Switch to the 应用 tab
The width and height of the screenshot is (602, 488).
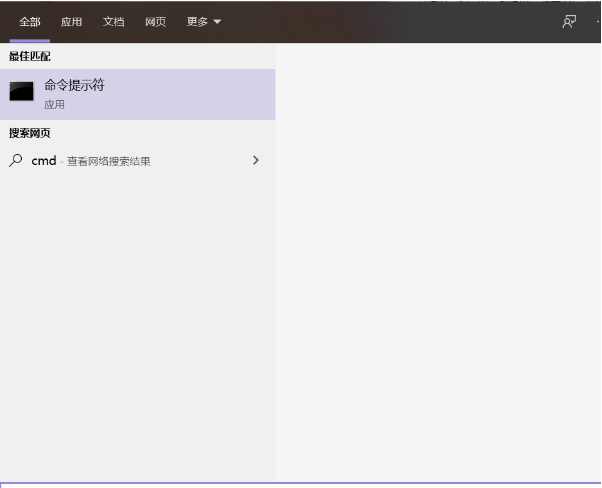(x=71, y=22)
